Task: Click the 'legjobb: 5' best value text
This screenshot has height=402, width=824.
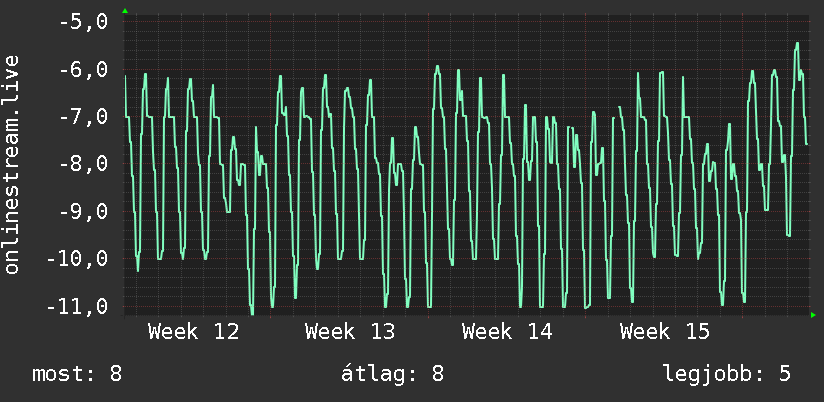Action: [727, 374]
